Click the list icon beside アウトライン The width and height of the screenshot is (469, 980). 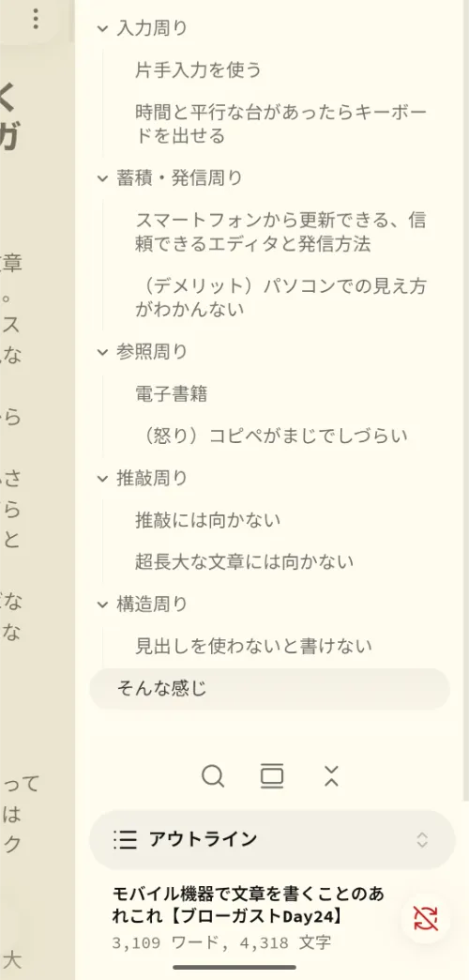pyautogui.click(x=125, y=840)
